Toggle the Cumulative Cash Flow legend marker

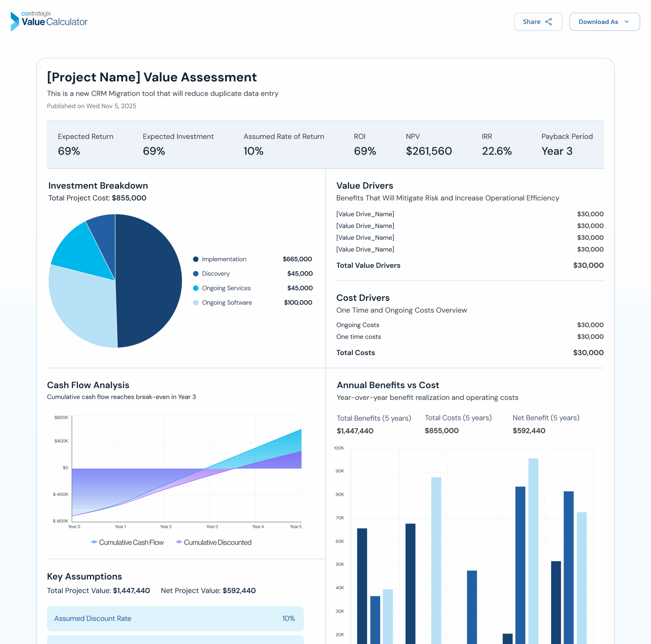click(94, 542)
